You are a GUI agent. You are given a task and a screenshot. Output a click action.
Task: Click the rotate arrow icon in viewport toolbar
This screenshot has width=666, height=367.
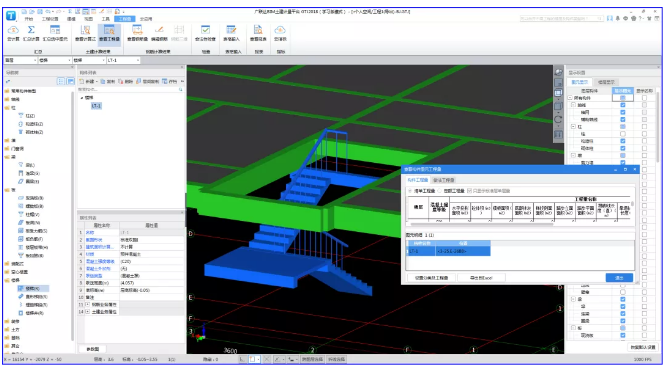pos(558,120)
